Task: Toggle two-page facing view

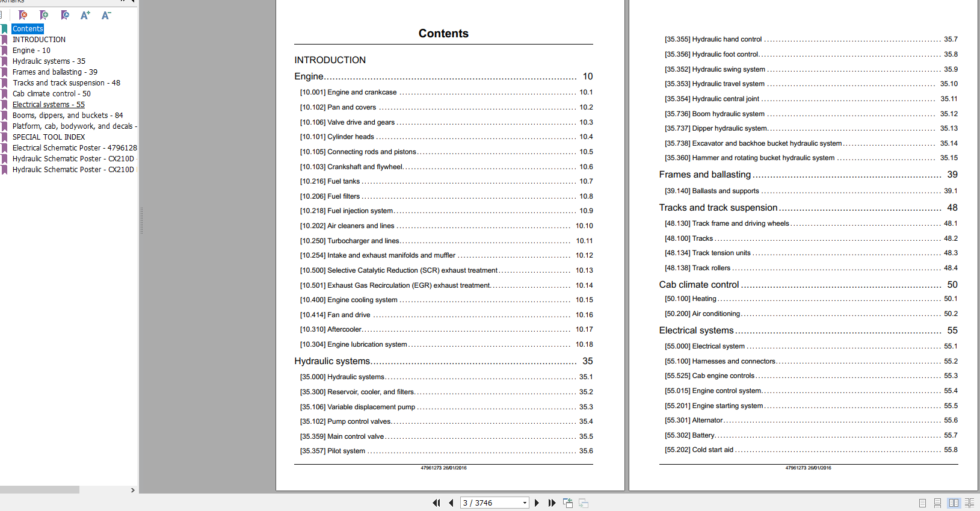Action: (954, 503)
